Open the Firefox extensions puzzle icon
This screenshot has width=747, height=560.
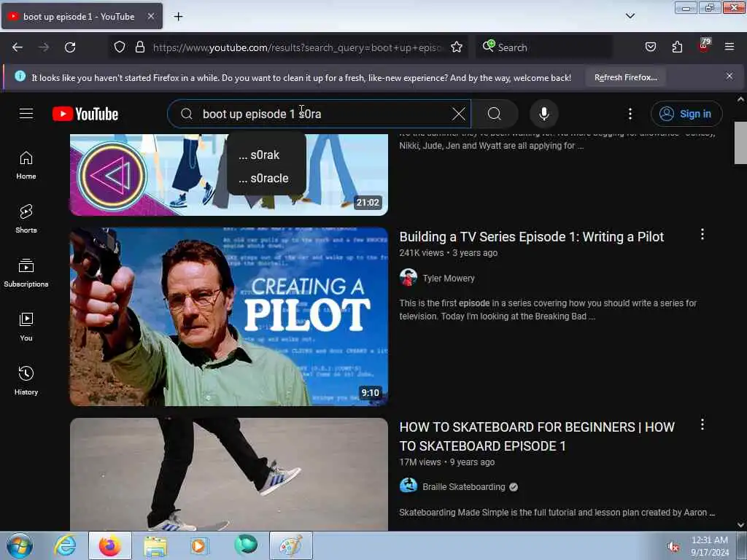coord(677,47)
